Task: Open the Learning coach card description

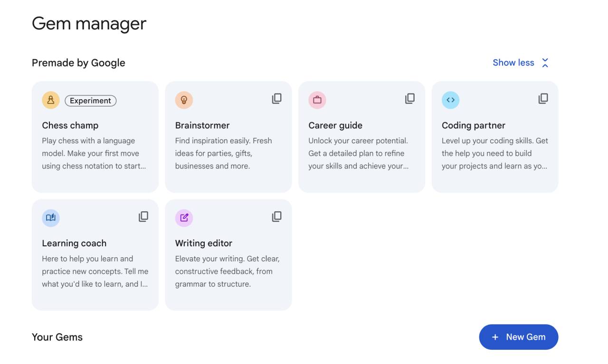Action: [95, 271]
